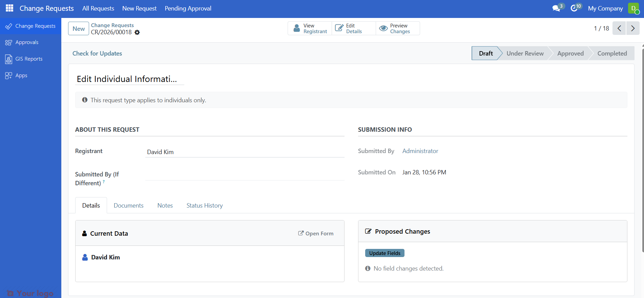Open the My Company switcher
644x298 pixels.
(605, 8)
